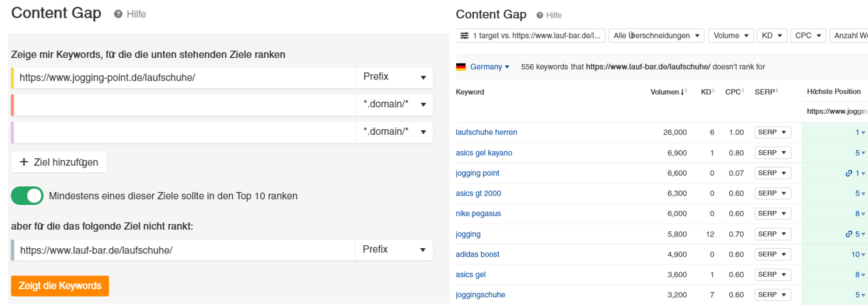Screen dimensions: 868x306
Task: Click the Hilfe help icon in left panel
Action: click(x=118, y=14)
